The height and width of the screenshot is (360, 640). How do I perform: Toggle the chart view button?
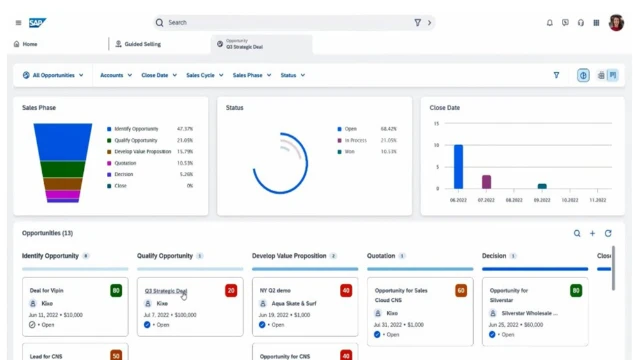(x=583, y=76)
